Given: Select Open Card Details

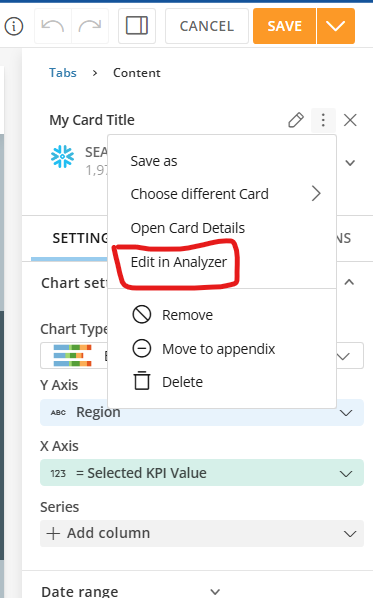Looking at the screenshot, I should (188, 228).
